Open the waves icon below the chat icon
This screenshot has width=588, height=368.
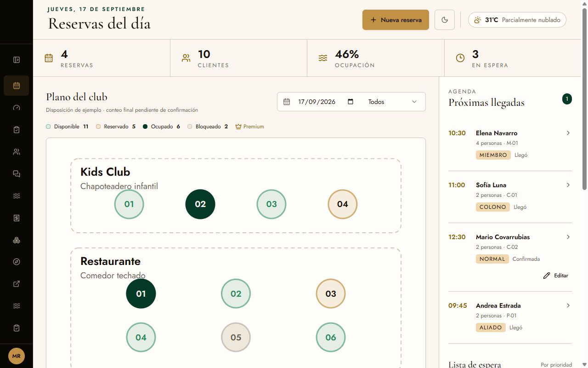point(17,196)
